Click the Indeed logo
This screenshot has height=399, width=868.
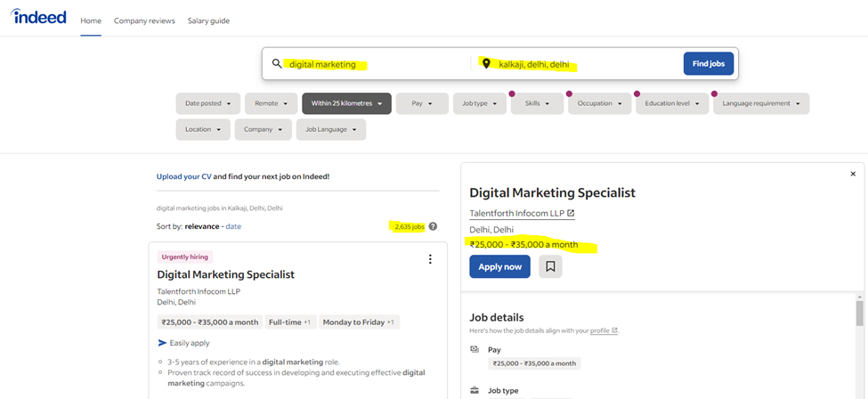tap(38, 17)
